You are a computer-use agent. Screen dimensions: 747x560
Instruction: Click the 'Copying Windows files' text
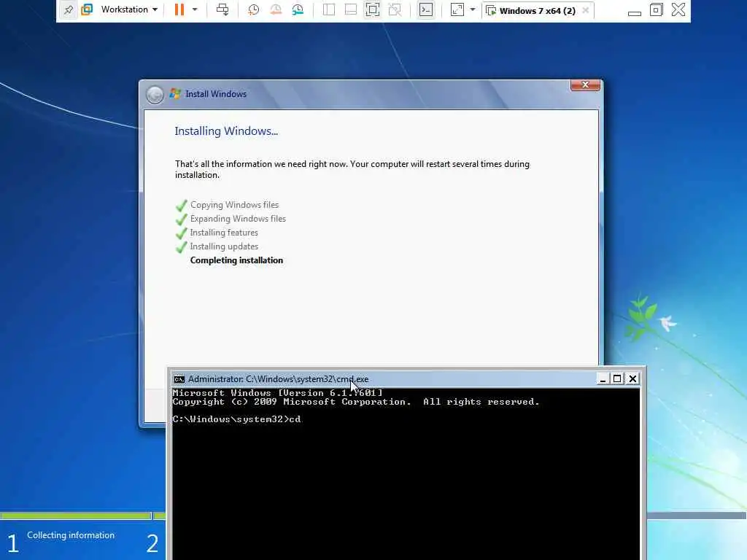click(x=234, y=205)
